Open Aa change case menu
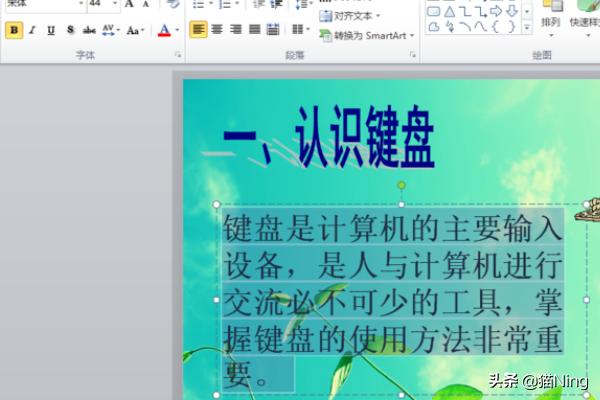 [135, 30]
